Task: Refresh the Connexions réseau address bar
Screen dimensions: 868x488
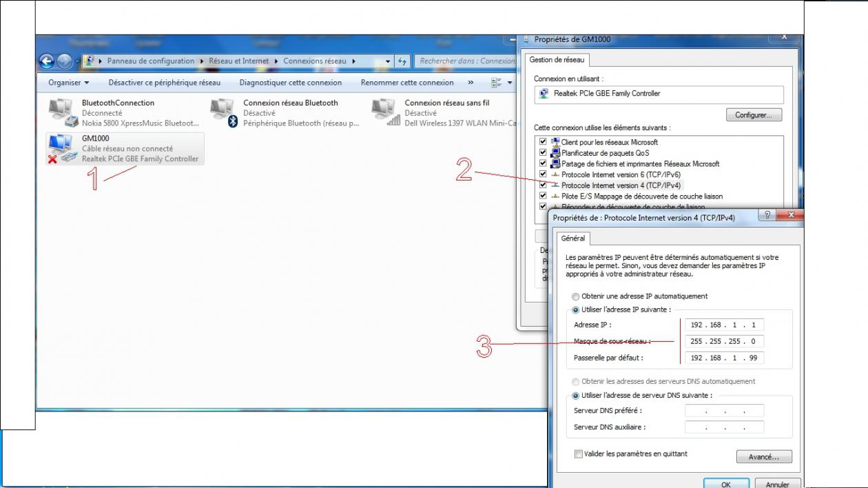Action: (403, 61)
